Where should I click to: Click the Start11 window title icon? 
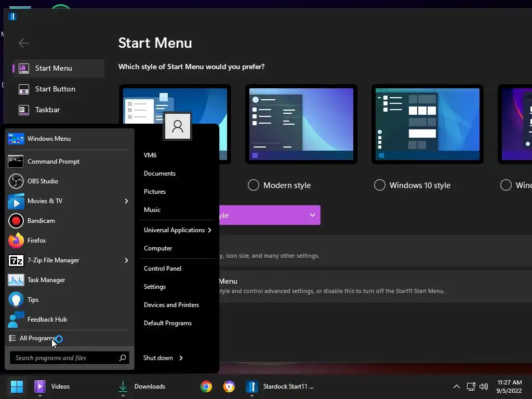click(12, 16)
